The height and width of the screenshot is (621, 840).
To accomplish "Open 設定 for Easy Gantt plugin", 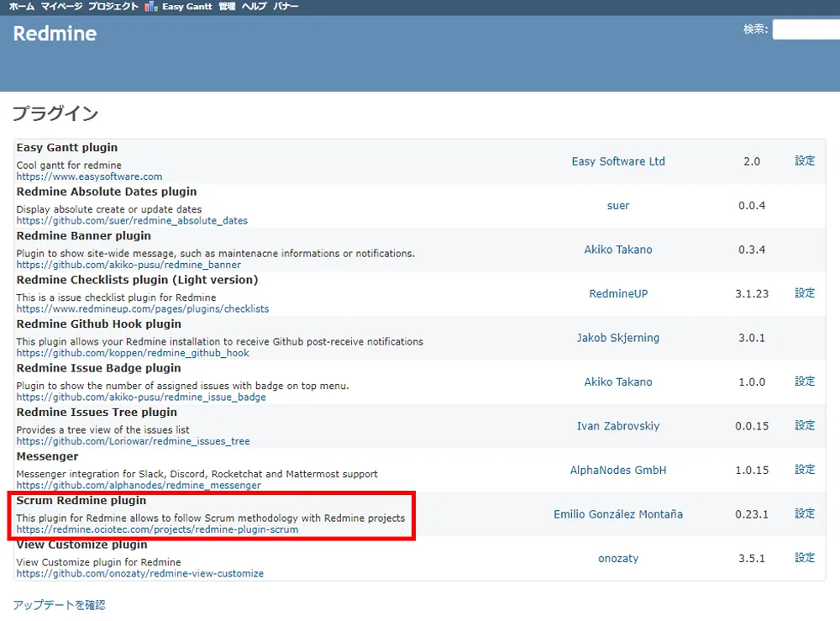I will coord(805,161).
